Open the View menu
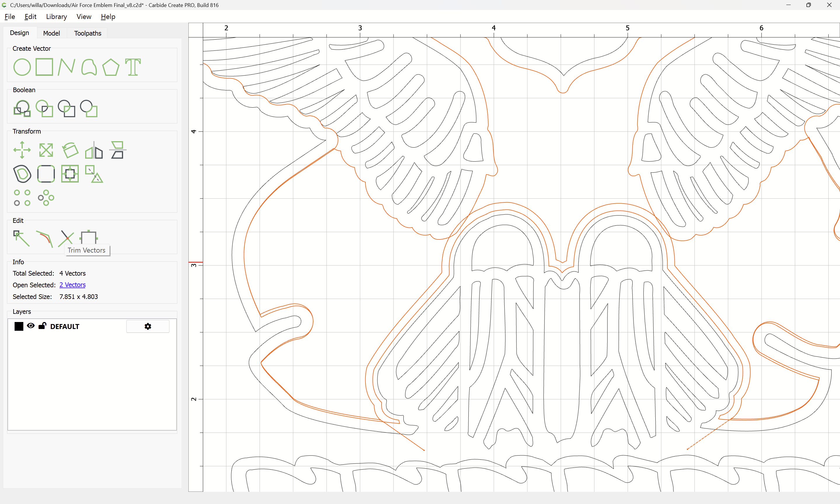Viewport: 840px width, 504px height. click(x=84, y=16)
